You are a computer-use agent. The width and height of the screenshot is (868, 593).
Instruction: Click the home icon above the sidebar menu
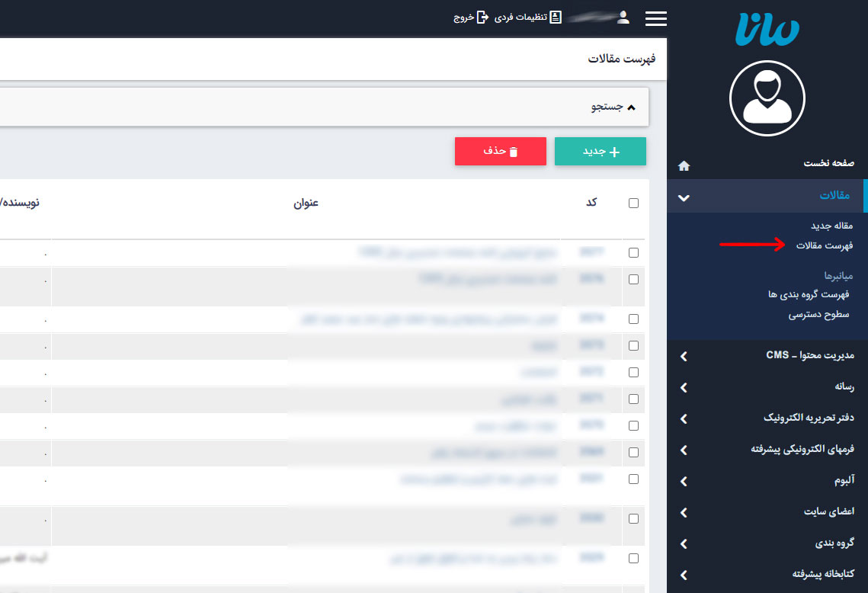point(684,165)
